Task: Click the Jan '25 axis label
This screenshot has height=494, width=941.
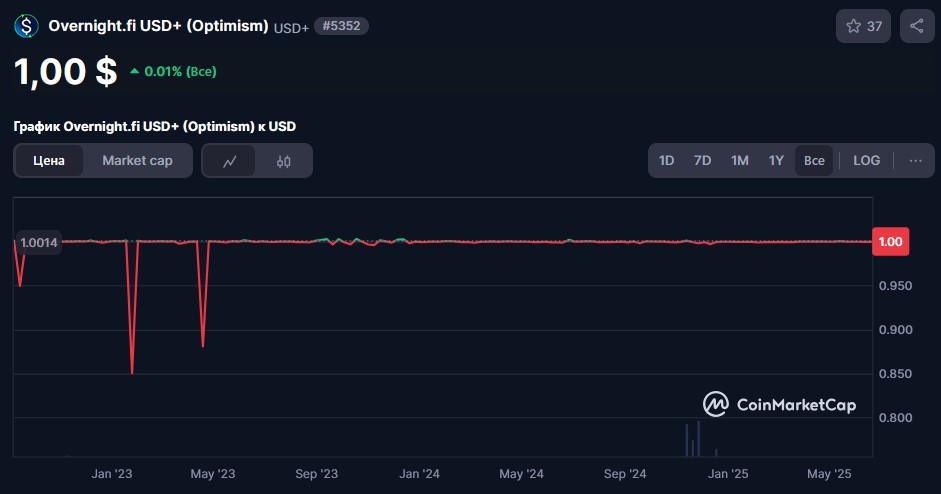Action: (x=728, y=474)
